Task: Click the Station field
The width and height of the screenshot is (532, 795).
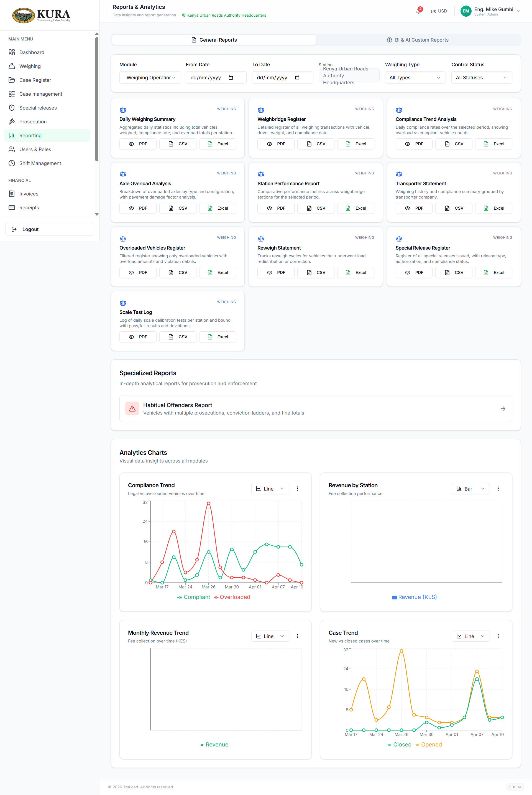Action: [349, 75]
